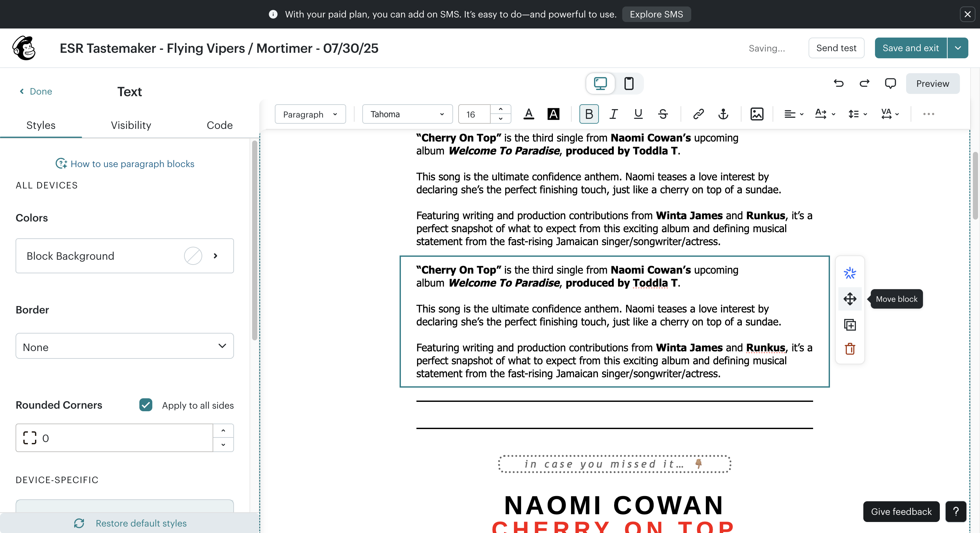
Task: Expand Block Background color settings
Action: (215, 256)
